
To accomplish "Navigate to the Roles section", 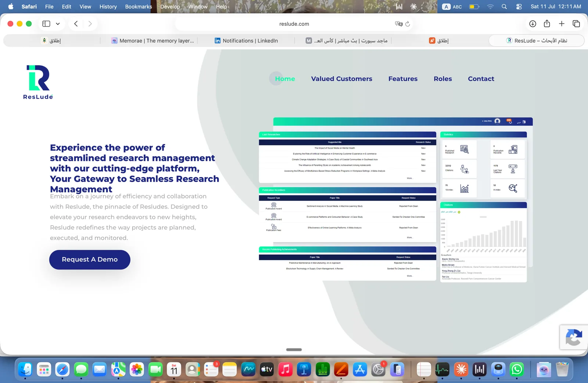I will (443, 79).
